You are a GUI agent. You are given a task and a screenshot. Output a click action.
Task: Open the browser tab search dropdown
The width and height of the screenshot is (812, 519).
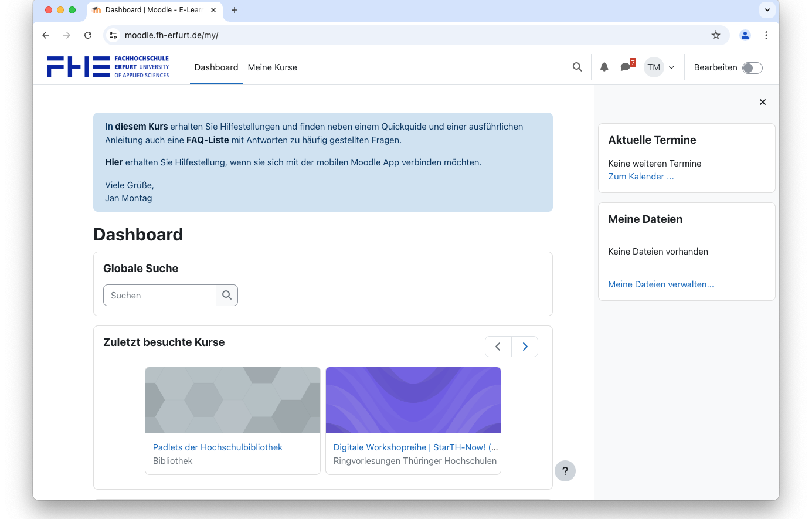click(767, 10)
